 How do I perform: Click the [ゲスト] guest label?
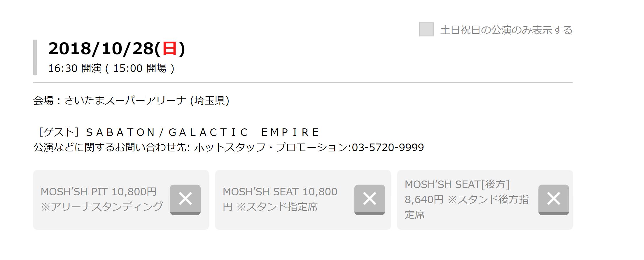(x=58, y=132)
